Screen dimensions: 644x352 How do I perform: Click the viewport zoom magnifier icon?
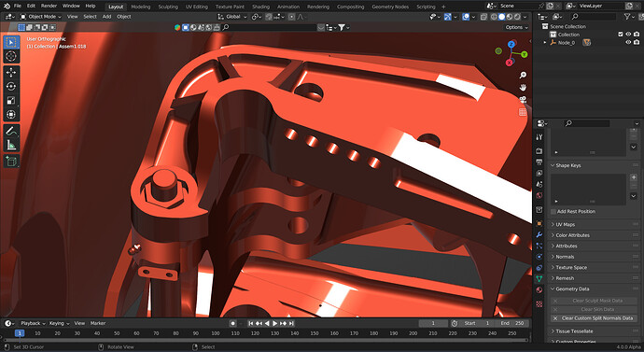pos(523,76)
